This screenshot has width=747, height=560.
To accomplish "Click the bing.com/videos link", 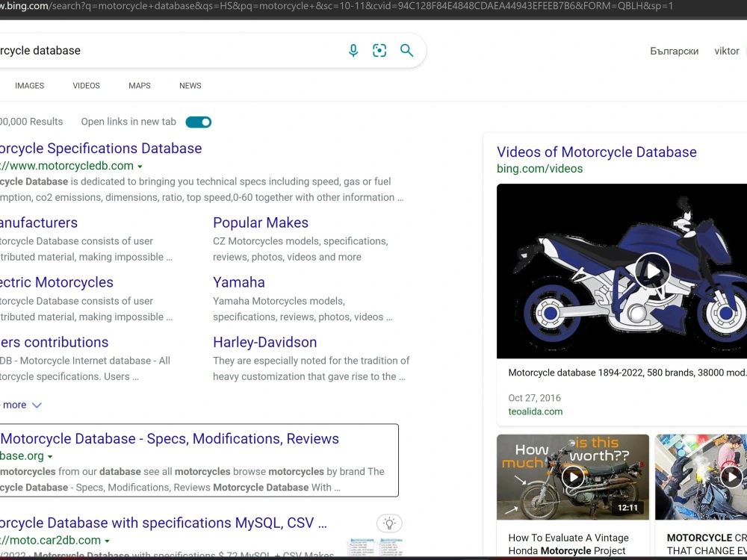I will pyautogui.click(x=540, y=169).
